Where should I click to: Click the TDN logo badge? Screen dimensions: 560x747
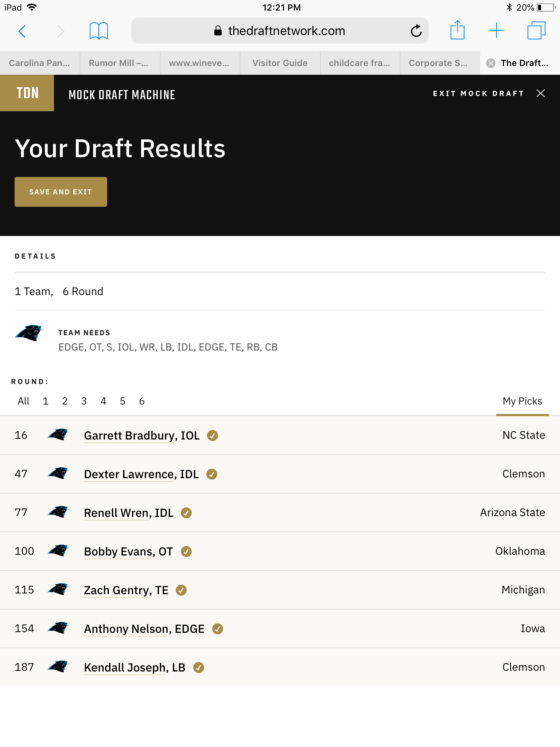pyautogui.click(x=27, y=93)
